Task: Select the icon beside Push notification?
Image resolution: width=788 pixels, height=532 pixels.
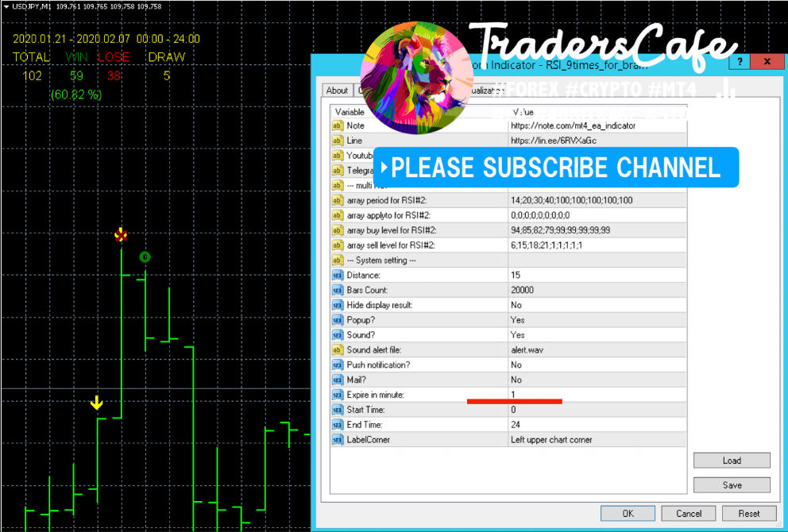Action: 338,365
